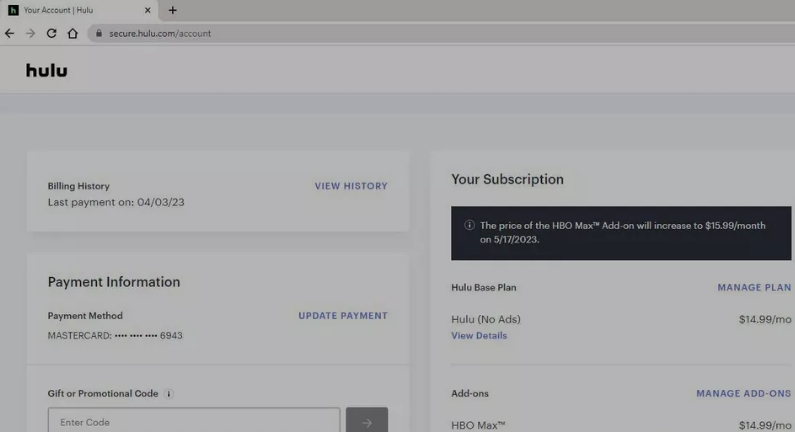Screen dimensions: 795x432
Task: Click the Last payment on: 04/03/23 text
Action: pos(116,202)
